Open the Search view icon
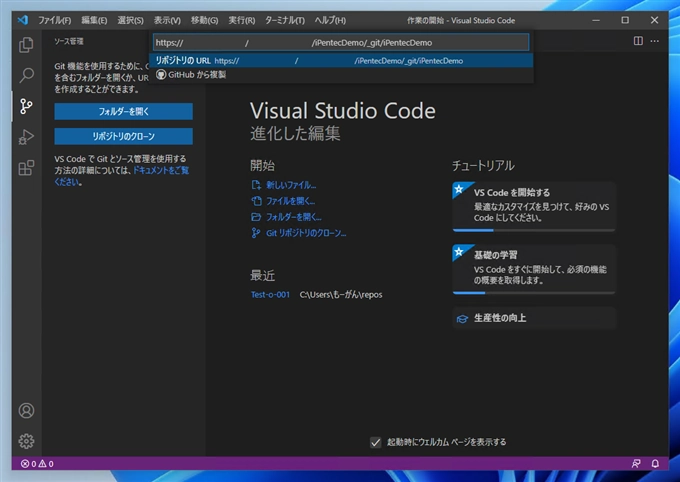Screen dimensions: 680x482 (x=26, y=75)
